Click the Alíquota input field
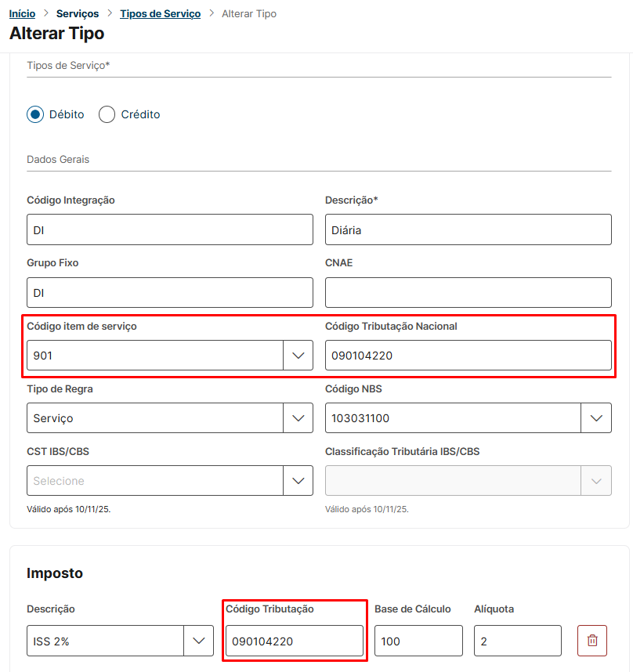This screenshot has width=633, height=672. click(x=517, y=641)
